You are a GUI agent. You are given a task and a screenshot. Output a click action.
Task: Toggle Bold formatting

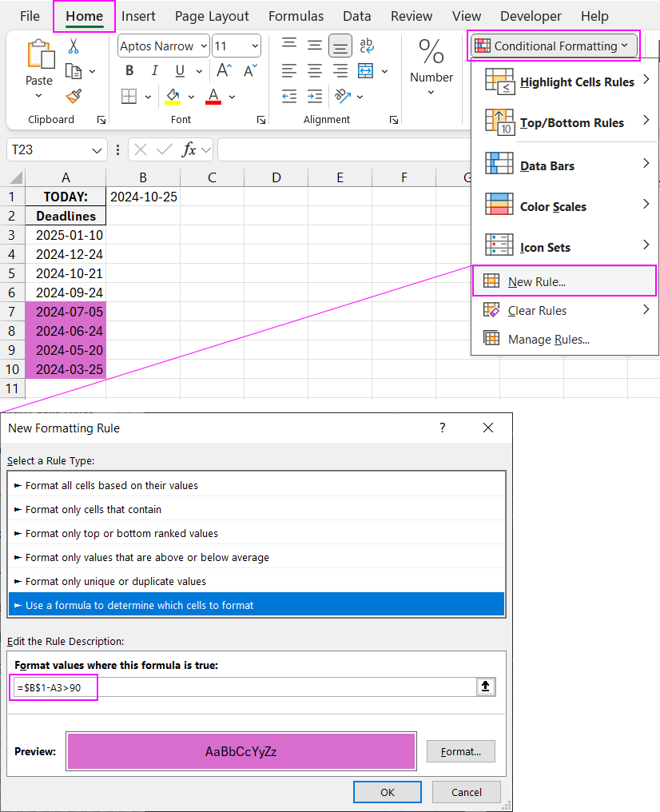point(129,71)
